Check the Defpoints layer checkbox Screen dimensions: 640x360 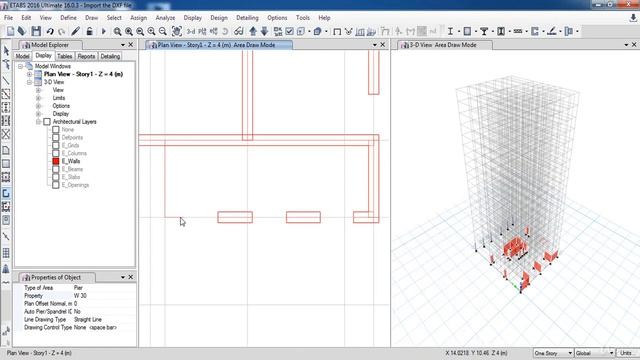(56, 138)
